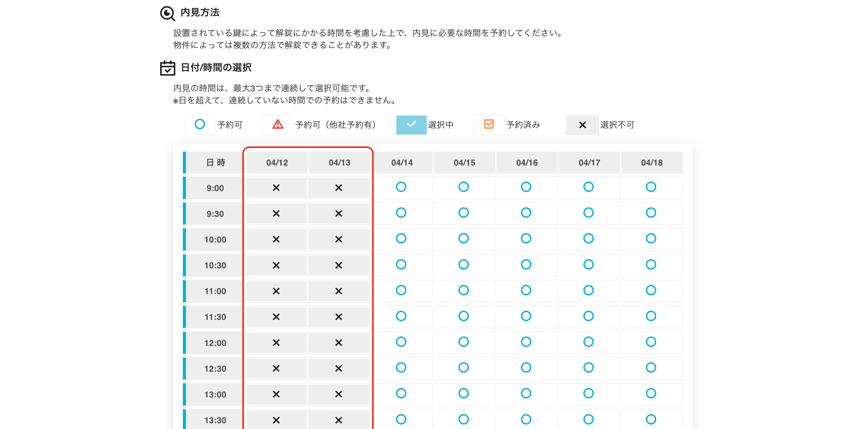Choose the 04/14 10:00 time slot
868x429 pixels.
click(x=401, y=239)
